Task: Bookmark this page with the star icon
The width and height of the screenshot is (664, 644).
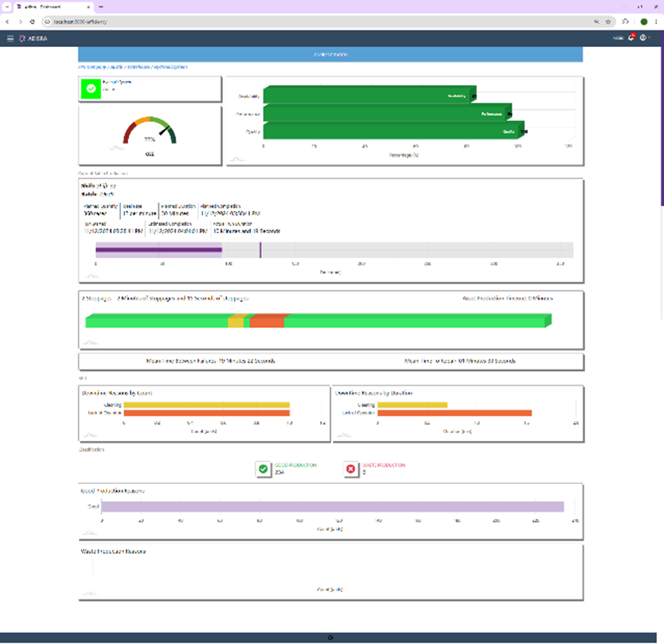Action: [x=608, y=21]
